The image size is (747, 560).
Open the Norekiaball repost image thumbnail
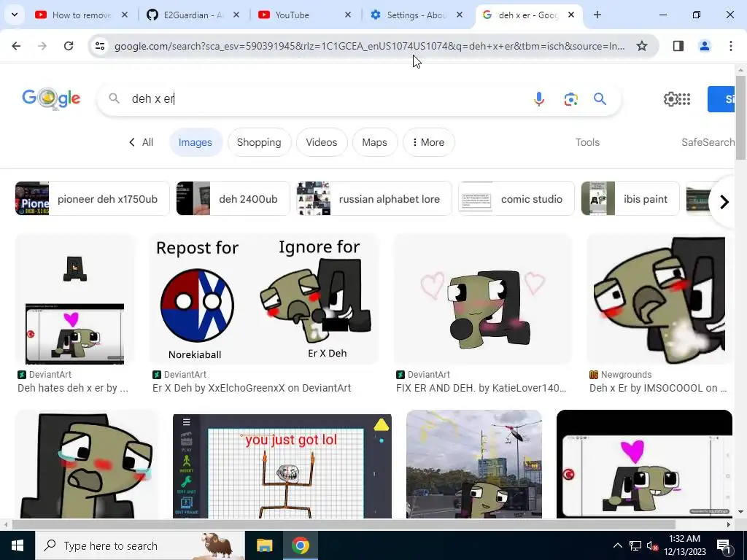[x=264, y=299]
